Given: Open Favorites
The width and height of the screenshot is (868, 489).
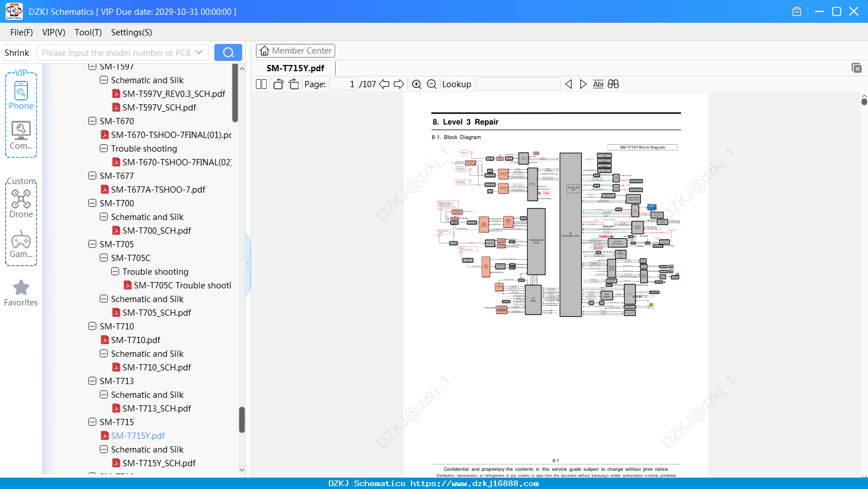Looking at the screenshot, I should coord(21,294).
